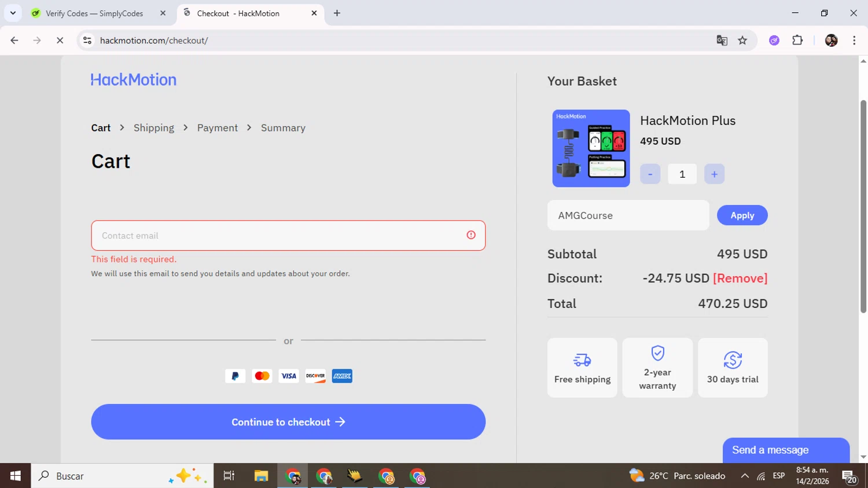Apply the coupon code

pos(742,215)
